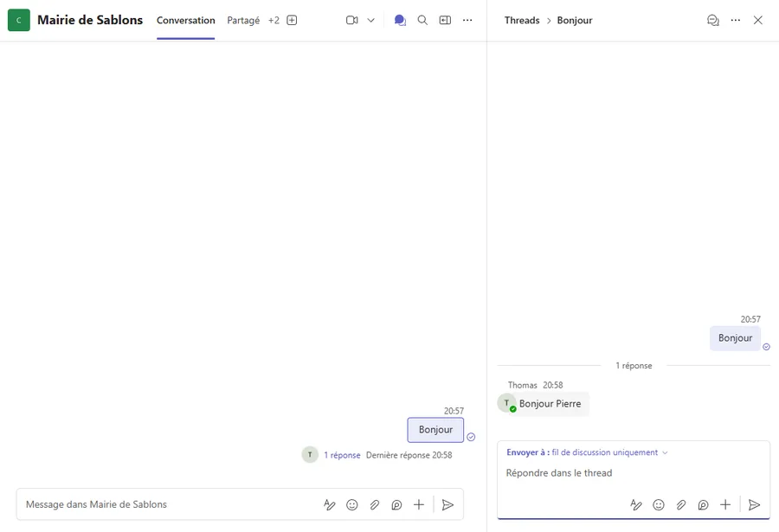Click the Dernière réponse 20:58 text
This screenshot has height=532, width=779.
tap(409, 455)
